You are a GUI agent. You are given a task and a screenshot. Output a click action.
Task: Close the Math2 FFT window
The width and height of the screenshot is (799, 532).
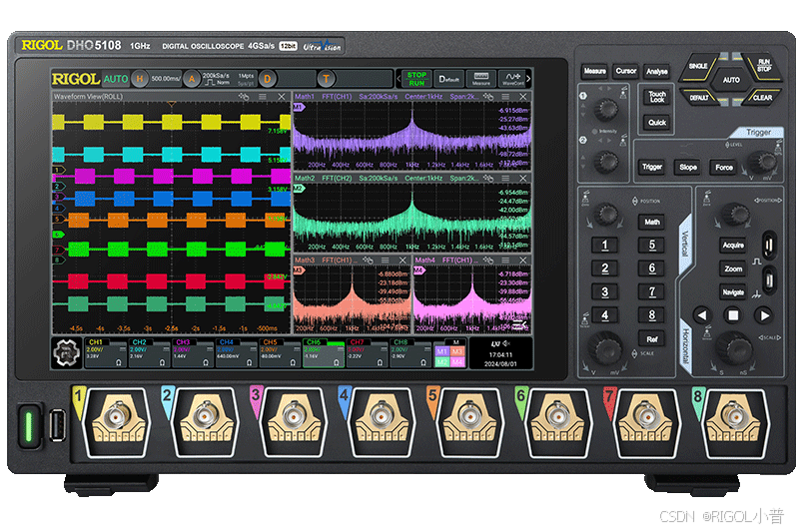pyautogui.click(x=522, y=179)
